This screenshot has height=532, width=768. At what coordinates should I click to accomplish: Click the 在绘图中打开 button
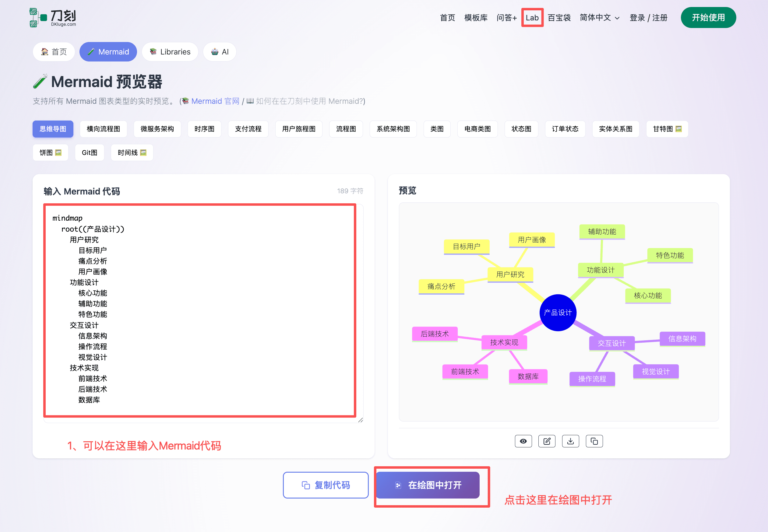[x=428, y=485]
